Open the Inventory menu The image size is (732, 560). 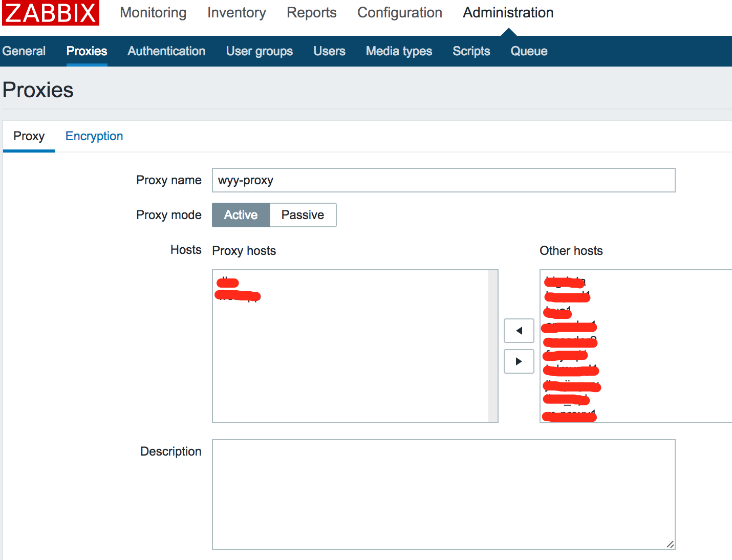(x=236, y=13)
